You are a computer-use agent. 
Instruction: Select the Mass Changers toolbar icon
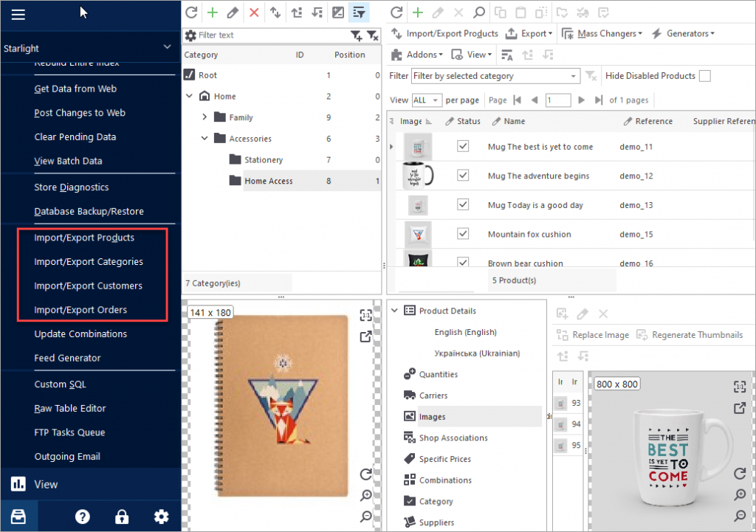coord(570,33)
